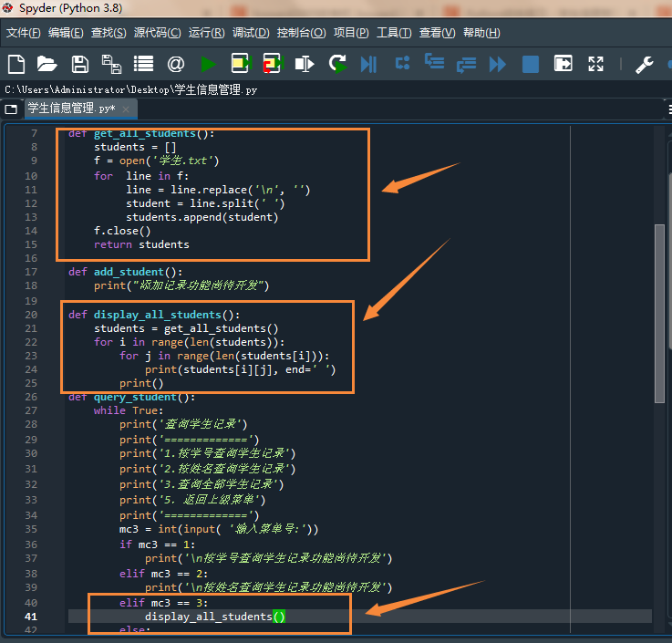Open the 文件(F) menu
This screenshot has height=643, width=672.
23,33
